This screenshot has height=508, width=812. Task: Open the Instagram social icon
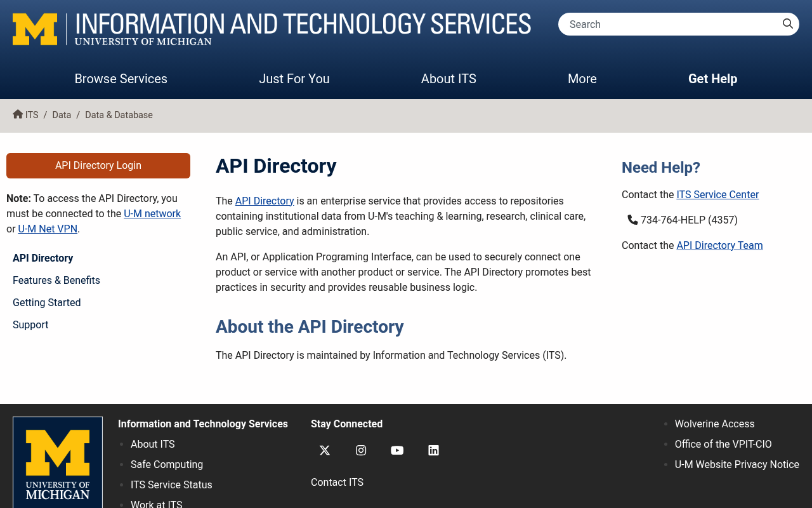pyautogui.click(x=361, y=450)
